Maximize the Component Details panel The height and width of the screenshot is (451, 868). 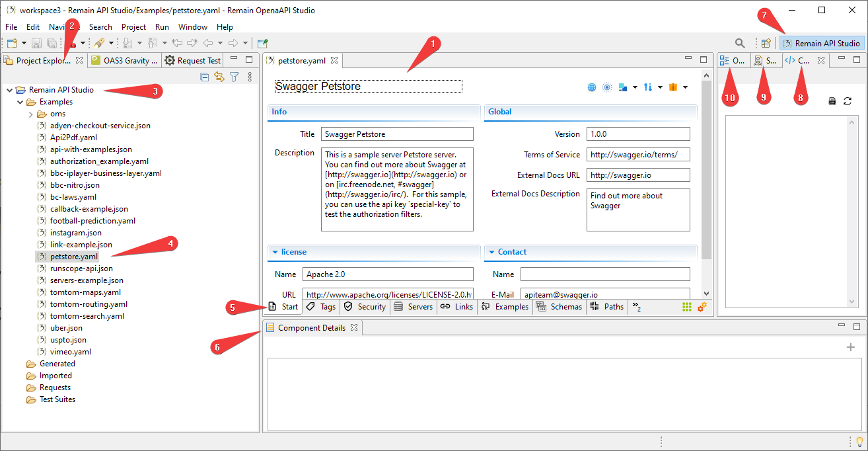(x=856, y=326)
